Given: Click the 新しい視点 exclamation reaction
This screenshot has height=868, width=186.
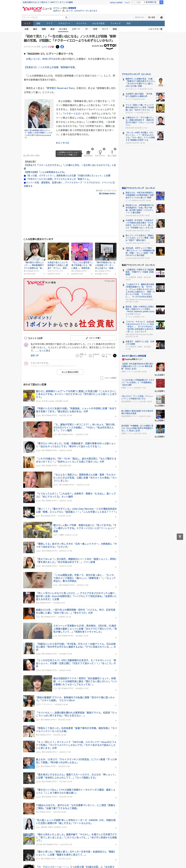Looking at the screenshot, I should click(x=112, y=153).
